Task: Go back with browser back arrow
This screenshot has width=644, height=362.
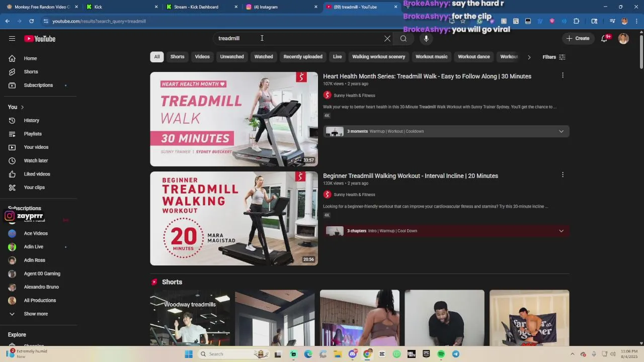Action: pyautogui.click(x=8, y=21)
